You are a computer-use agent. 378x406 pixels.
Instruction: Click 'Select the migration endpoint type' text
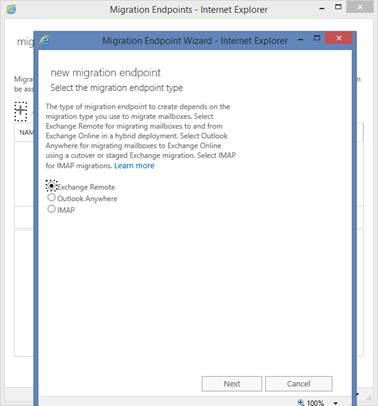(x=117, y=88)
